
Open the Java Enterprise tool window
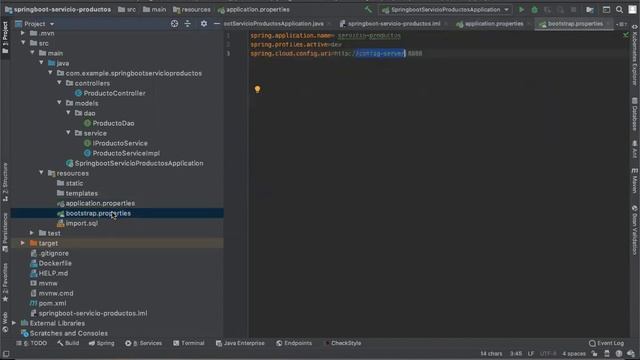coord(240,343)
